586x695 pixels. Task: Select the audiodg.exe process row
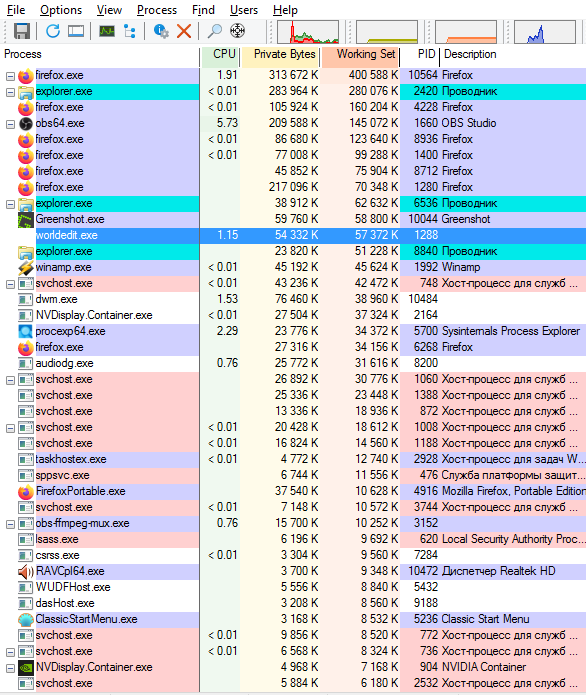click(x=293, y=363)
